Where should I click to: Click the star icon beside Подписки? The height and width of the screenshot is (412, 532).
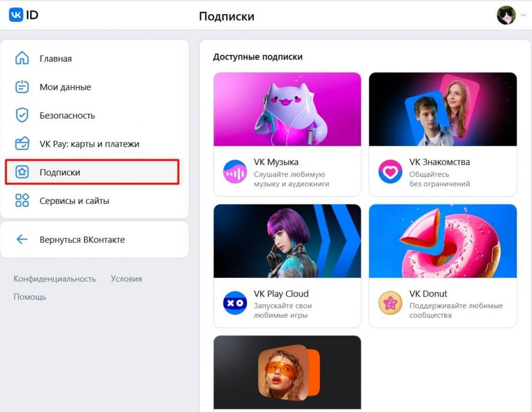22,172
